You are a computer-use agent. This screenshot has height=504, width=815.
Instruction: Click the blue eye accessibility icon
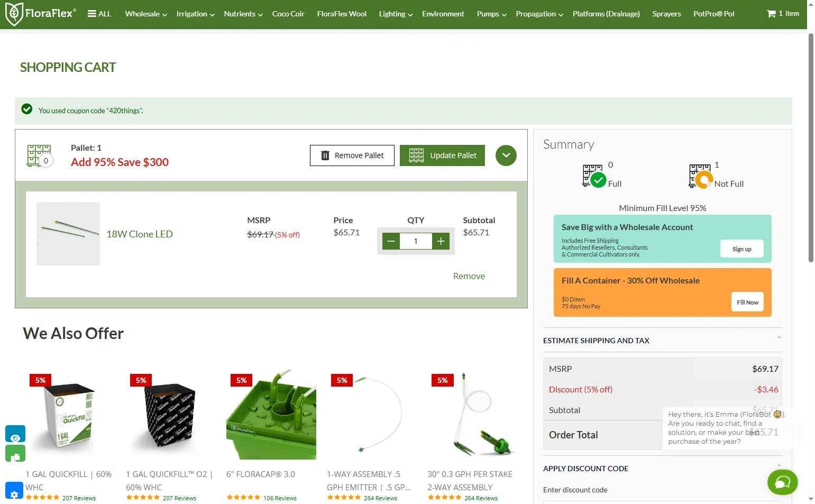point(15,434)
